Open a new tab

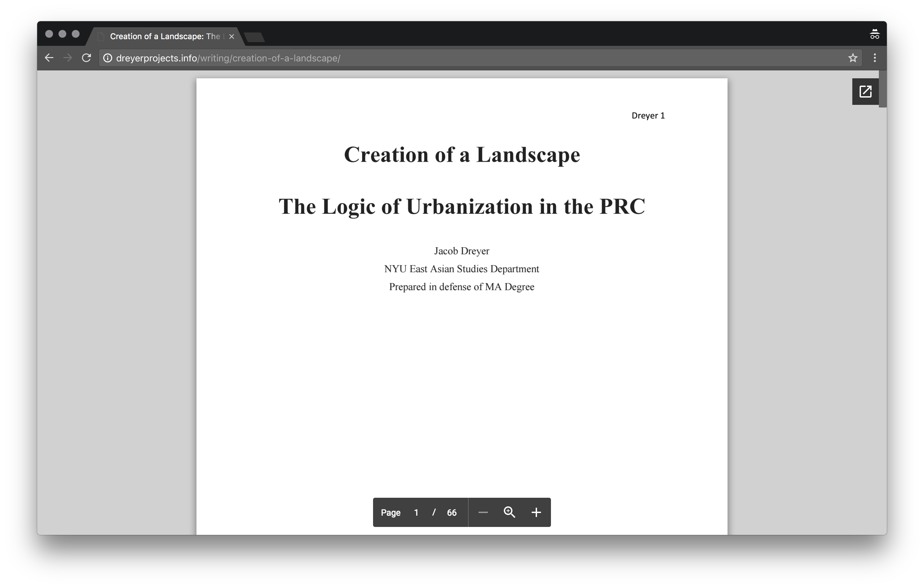pyautogui.click(x=254, y=37)
